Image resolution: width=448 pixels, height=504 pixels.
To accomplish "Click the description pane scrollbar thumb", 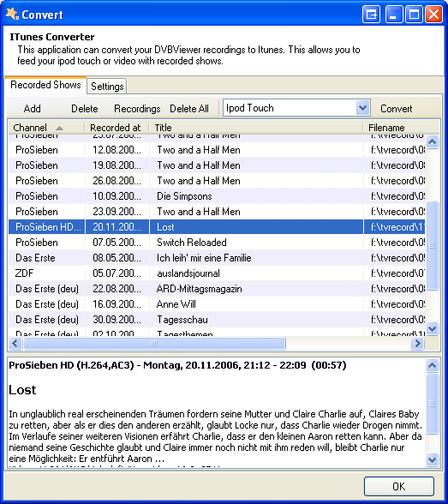I will pyautogui.click(x=433, y=404).
